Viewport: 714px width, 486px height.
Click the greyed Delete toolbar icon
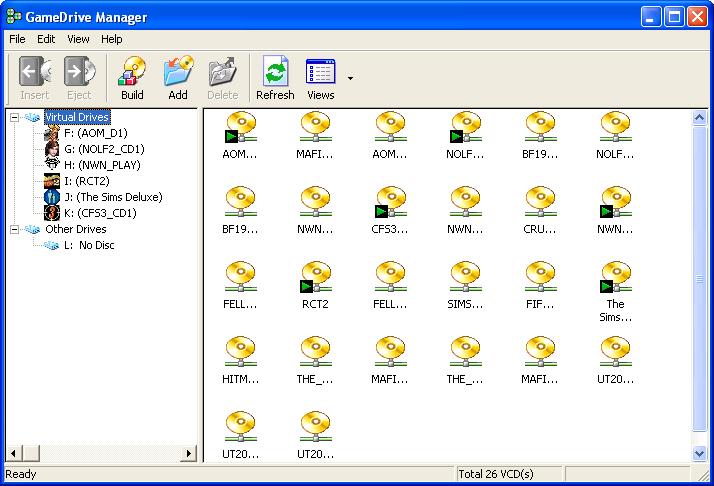222,72
